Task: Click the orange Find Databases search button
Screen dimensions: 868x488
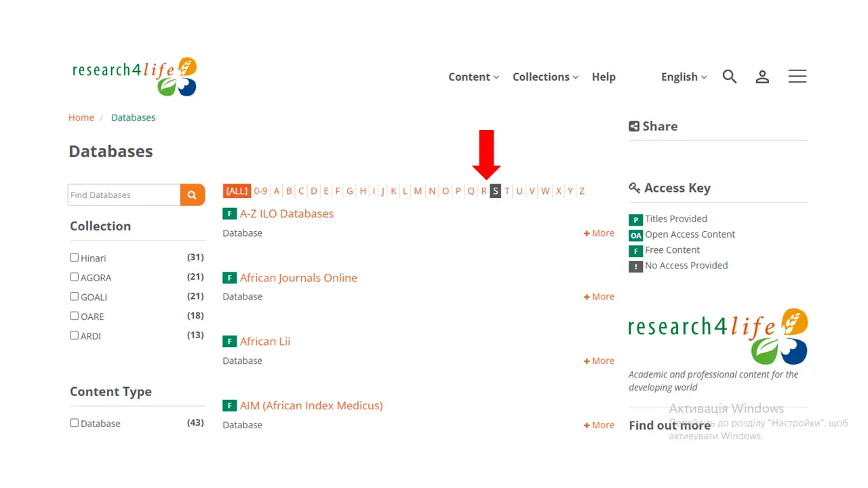Action: point(192,195)
